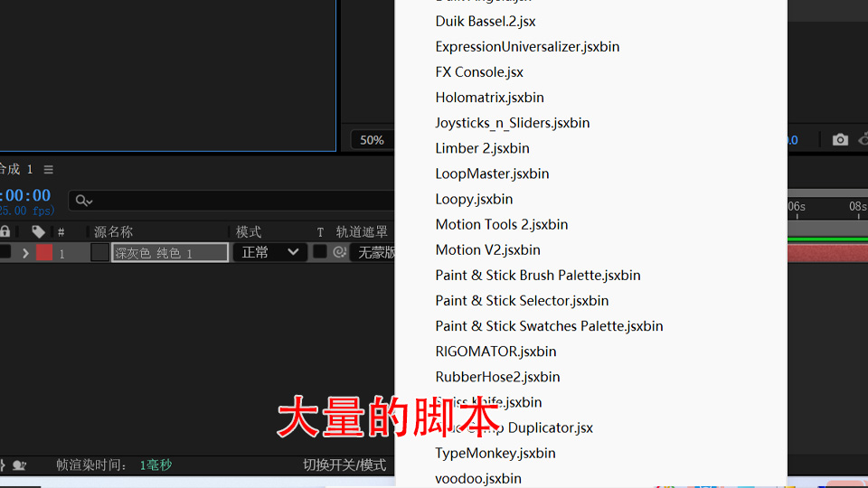Toggle the preserve transparency T checkbox
Screen dimensions: 868x488
pos(320,252)
